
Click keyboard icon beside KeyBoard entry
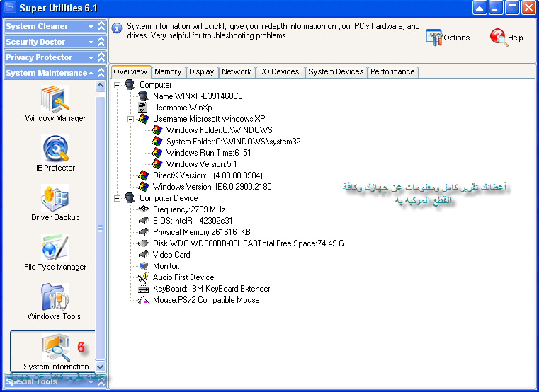click(143, 289)
